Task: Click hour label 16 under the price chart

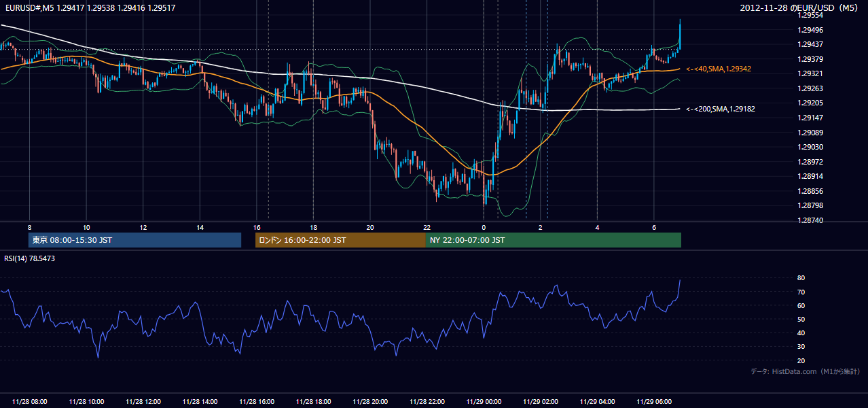Action: (x=256, y=227)
